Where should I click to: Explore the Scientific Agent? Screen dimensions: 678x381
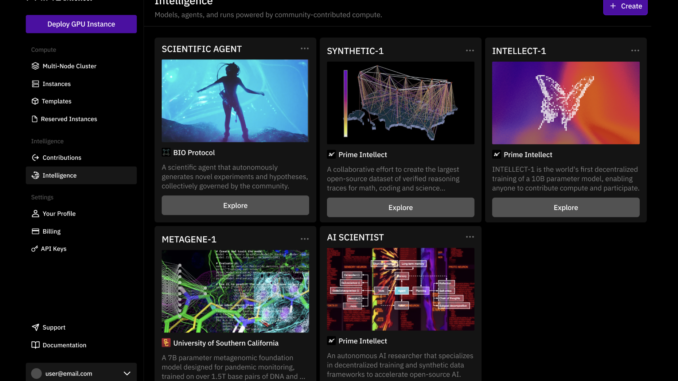235,205
